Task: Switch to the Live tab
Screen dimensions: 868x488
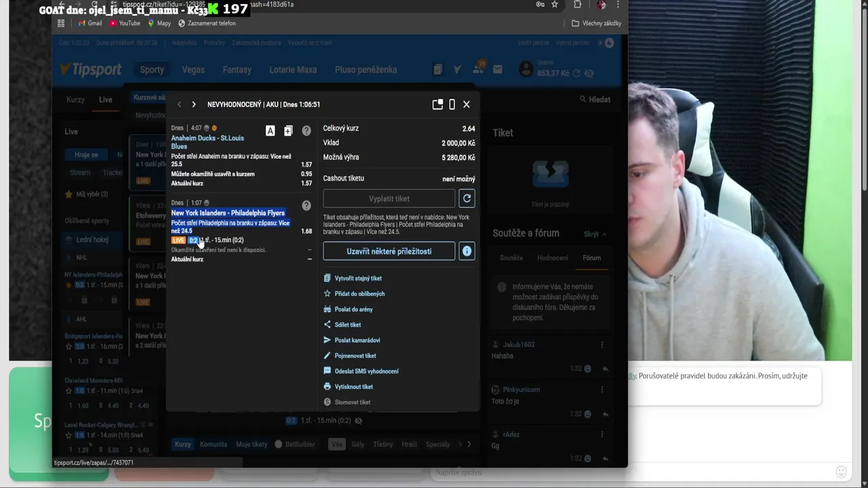Action: click(106, 100)
